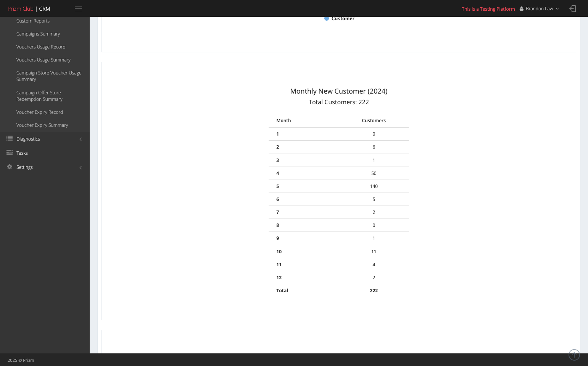The width and height of the screenshot is (588, 366).
Task: Click the Total row label
Action: (x=282, y=291)
